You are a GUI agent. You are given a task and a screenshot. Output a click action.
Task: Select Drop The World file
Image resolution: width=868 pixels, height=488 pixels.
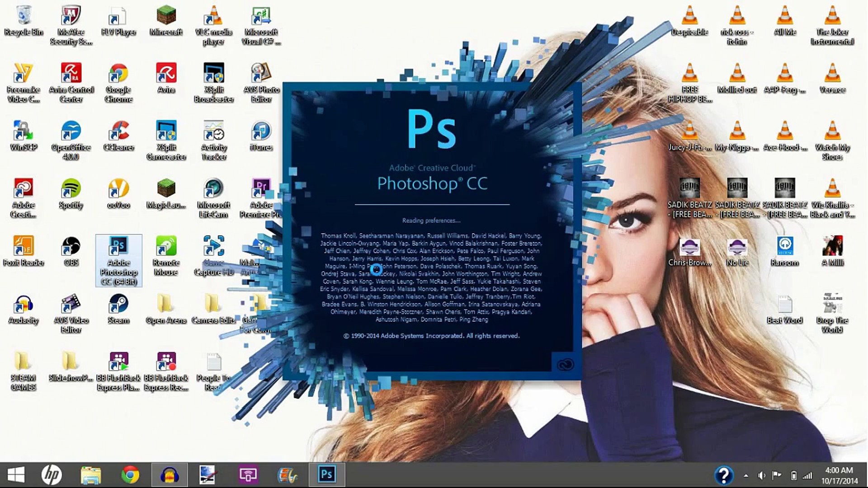pyautogui.click(x=832, y=314)
